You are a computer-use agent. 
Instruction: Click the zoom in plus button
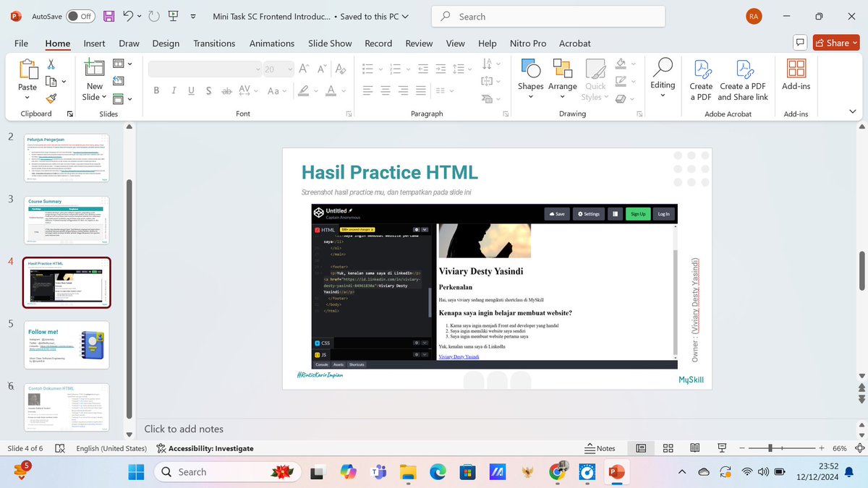coord(822,448)
